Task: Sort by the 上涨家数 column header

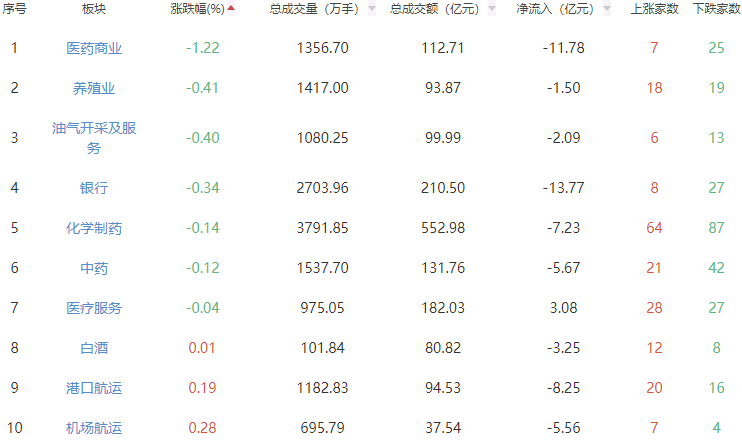Action: [x=655, y=9]
